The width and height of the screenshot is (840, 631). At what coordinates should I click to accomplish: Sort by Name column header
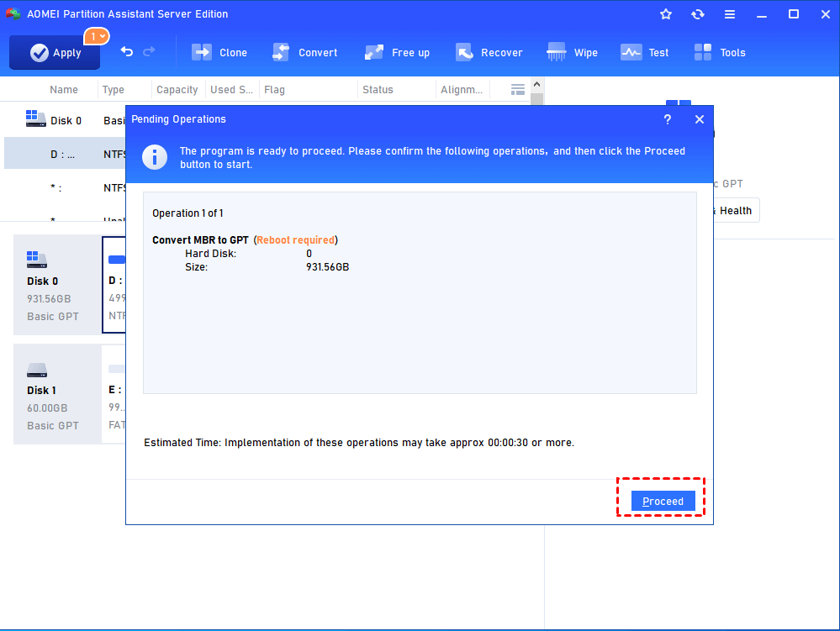pyautogui.click(x=64, y=90)
